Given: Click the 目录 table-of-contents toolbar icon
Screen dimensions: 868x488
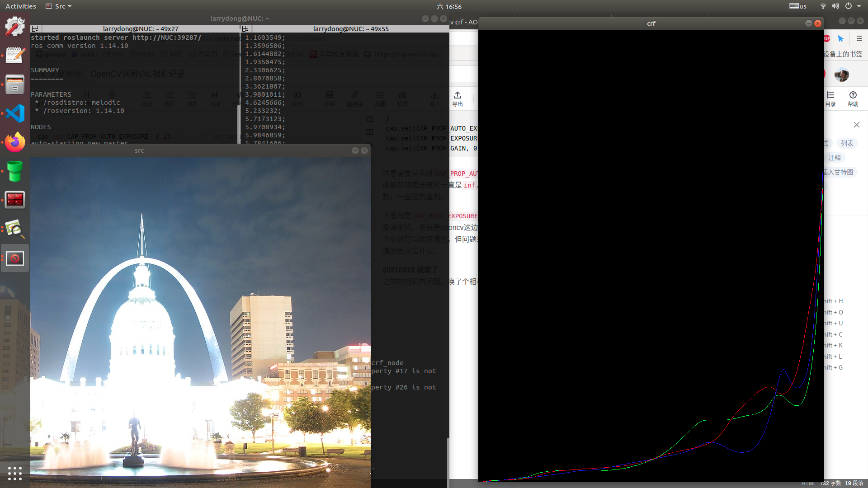Looking at the screenshot, I should click(x=830, y=99).
